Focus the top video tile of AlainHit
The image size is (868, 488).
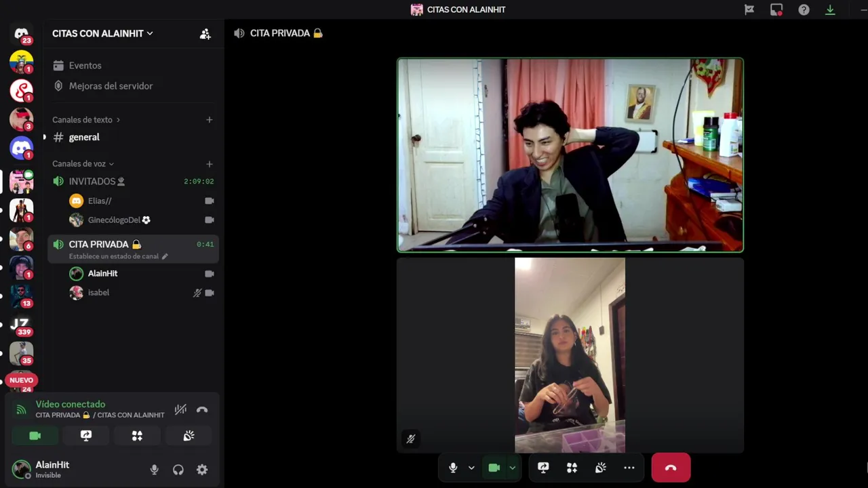click(x=570, y=155)
